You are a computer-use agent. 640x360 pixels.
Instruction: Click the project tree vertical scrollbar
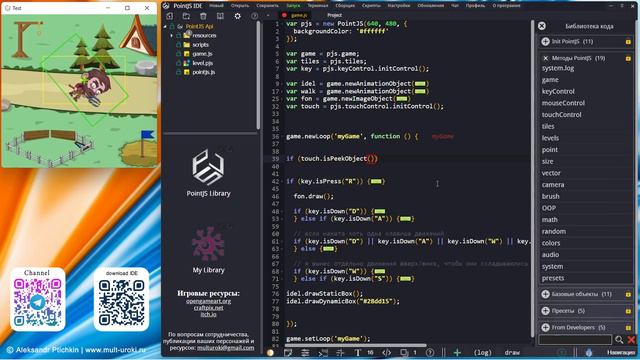258,75
